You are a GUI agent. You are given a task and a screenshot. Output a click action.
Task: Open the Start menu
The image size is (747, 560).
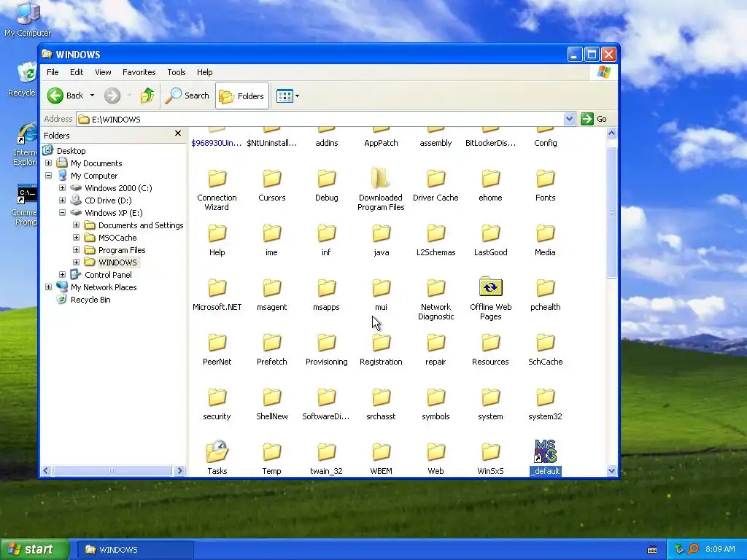click(34, 549)
